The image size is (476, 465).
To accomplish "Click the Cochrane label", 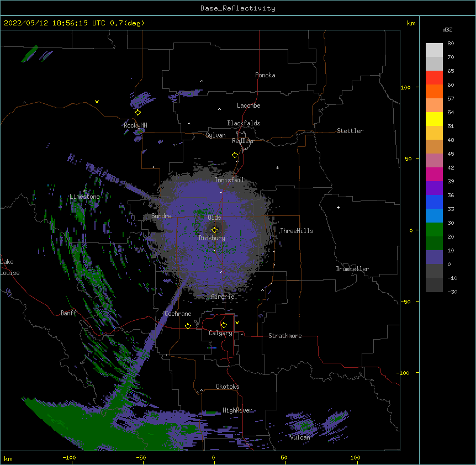I will point(178,314).
